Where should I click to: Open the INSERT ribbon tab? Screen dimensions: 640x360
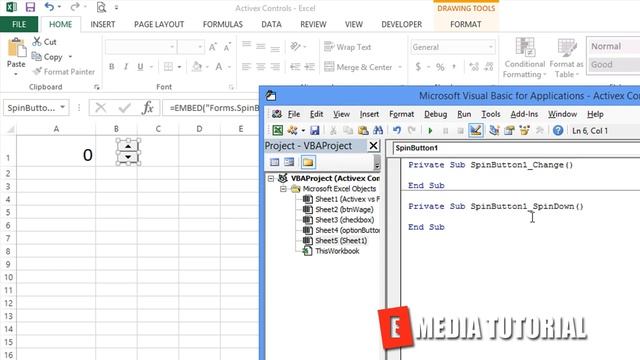point(102,24)
